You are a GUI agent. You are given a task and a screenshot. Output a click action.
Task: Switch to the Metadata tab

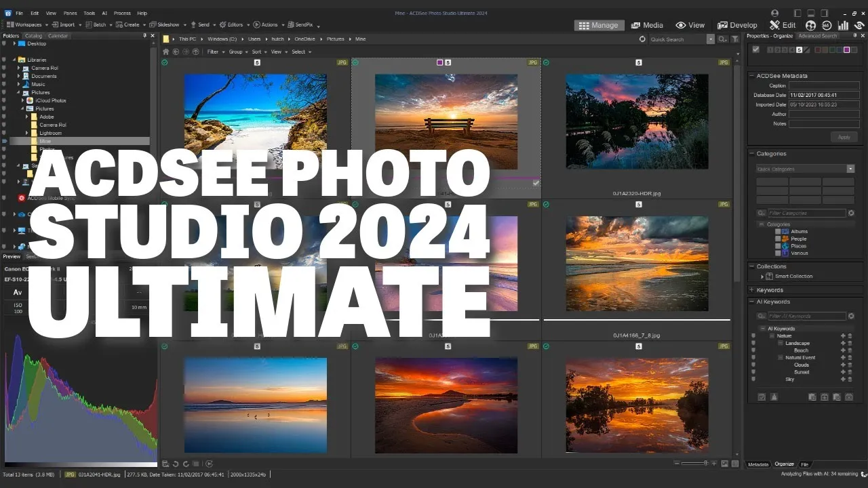click(758, 464)
